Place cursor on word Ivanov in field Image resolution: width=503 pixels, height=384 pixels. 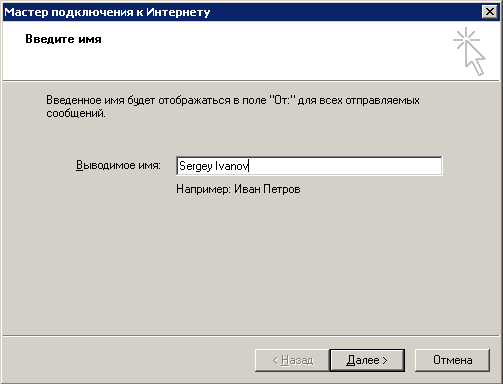pyautogui.click(x=232, y=166)
